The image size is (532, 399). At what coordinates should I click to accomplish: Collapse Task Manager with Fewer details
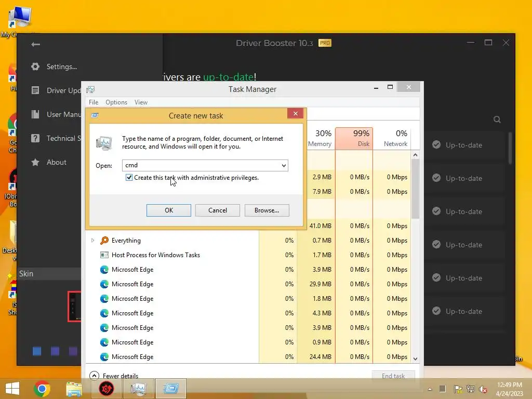114,376
